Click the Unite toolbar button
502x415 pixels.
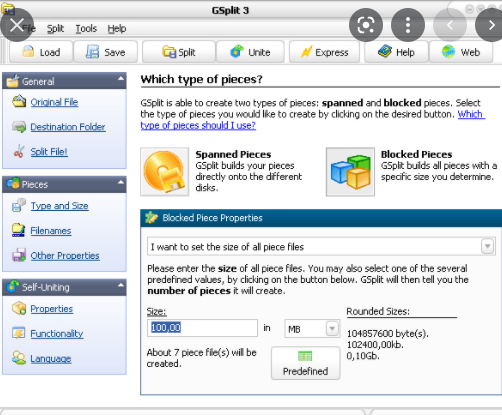point(250,52)
